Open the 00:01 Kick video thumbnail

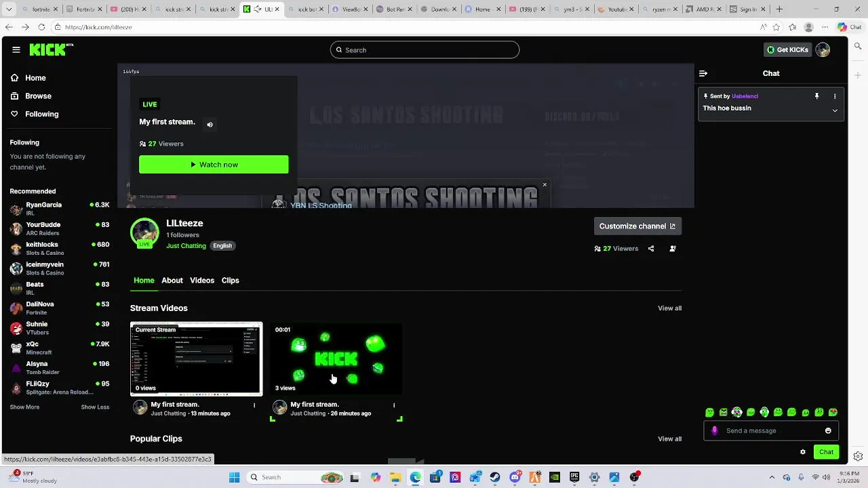point(336,359)
